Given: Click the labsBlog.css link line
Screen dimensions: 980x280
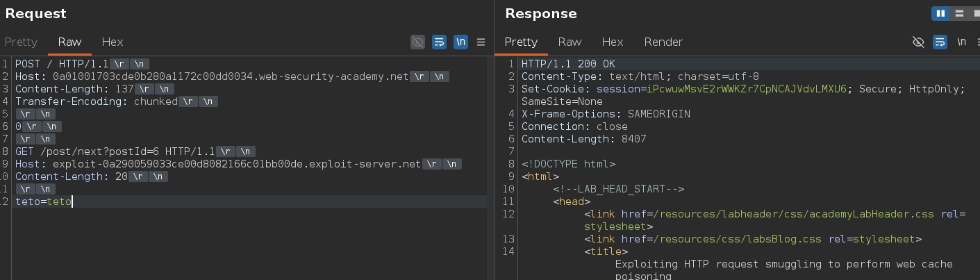Looking at the screenshot, I should pyautogui.click(x=753, y=239).
